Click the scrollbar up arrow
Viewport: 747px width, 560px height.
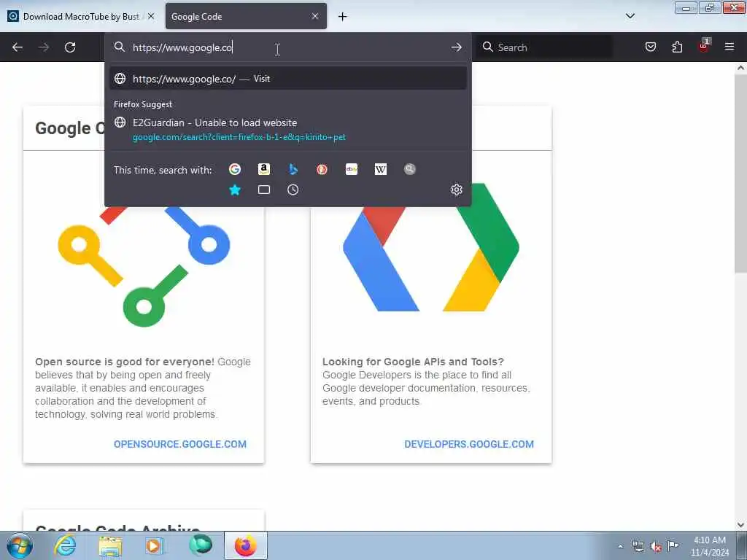[740, 68]
